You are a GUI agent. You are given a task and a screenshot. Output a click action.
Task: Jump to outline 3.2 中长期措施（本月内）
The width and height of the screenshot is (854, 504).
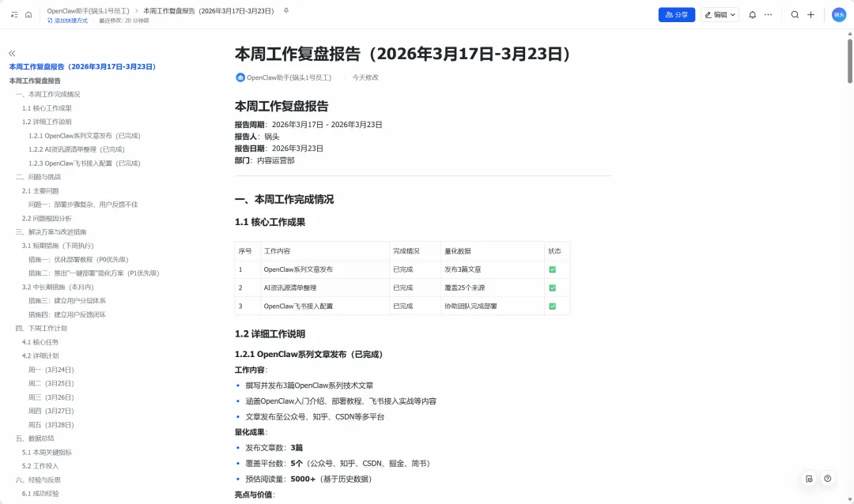tap(58, 288)
